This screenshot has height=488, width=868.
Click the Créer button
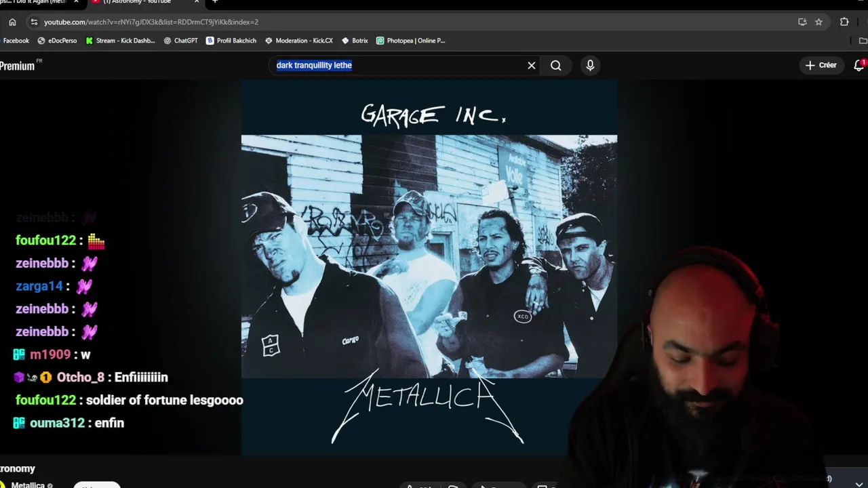tap(821, 65)
